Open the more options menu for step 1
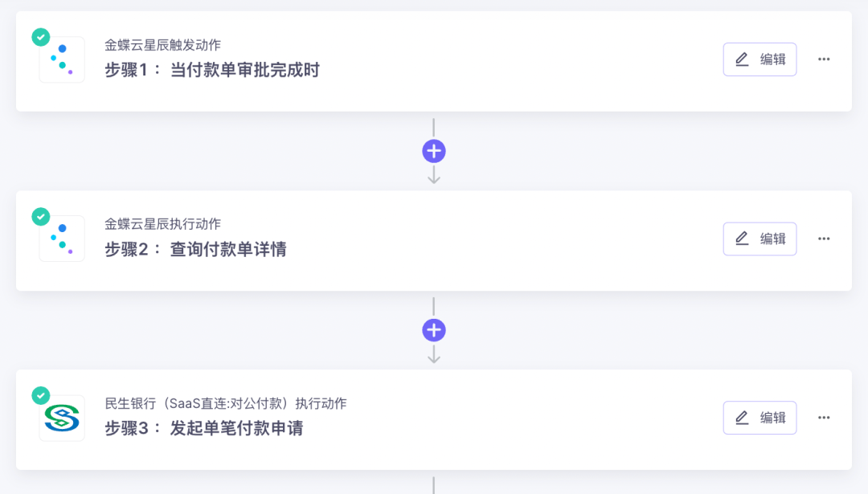 (x=824, y=59)
